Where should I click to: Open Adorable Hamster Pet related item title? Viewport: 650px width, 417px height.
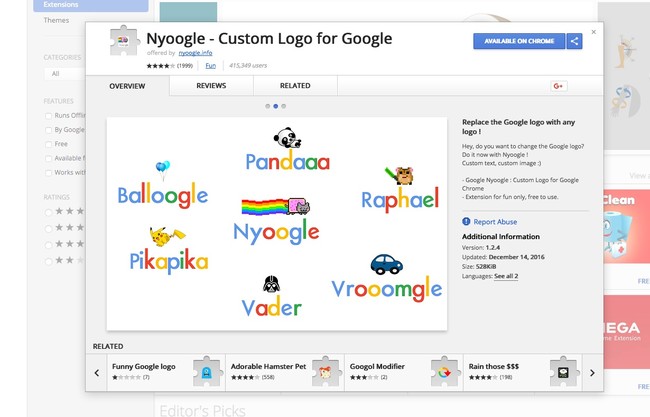coord(268,366)
